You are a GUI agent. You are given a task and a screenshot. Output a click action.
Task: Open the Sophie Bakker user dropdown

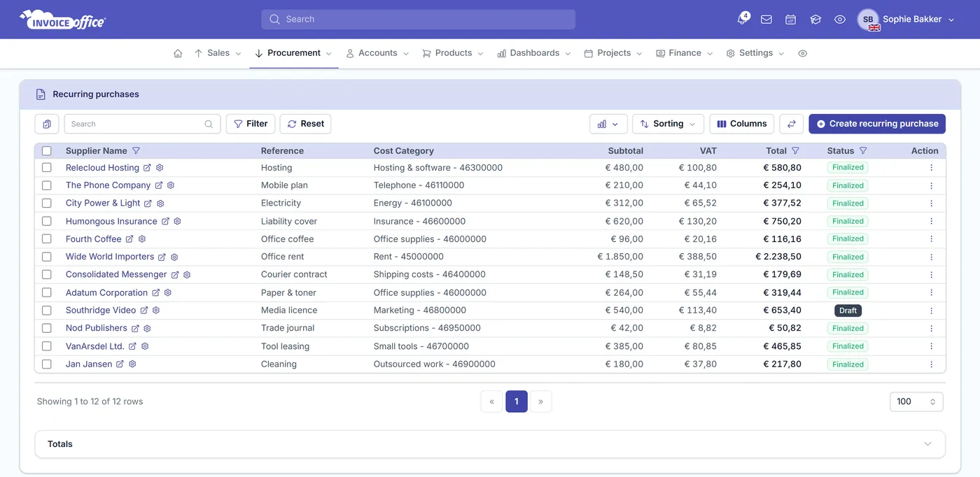pyautogui.click(x=906, y=20)
